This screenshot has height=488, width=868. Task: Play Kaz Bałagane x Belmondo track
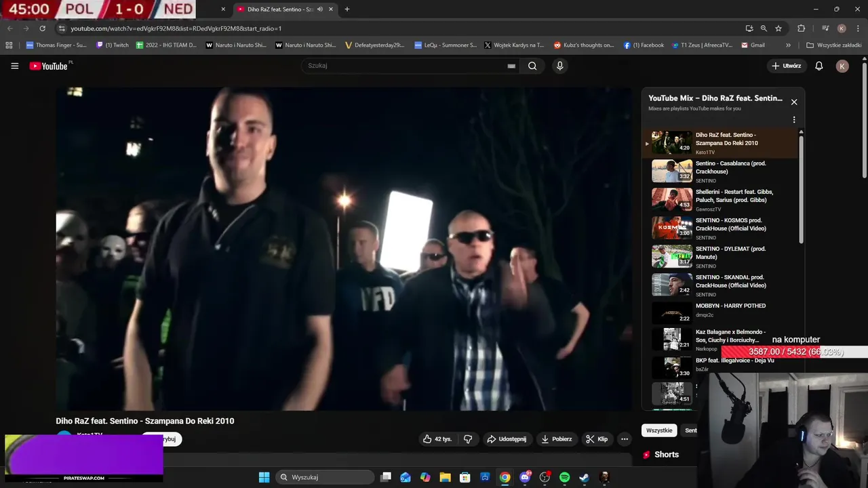pos(721,340)
